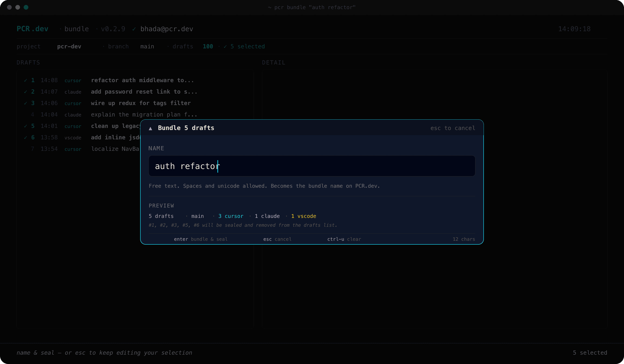Click 'ctrl-u clear' footer hint
Image resolution: width=624 pixels, height=364 pixels.
click(344, 239)
